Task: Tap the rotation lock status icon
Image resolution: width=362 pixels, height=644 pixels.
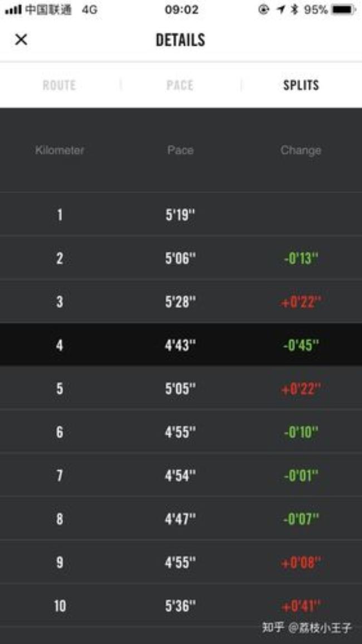Action: [x=263, y=9]
